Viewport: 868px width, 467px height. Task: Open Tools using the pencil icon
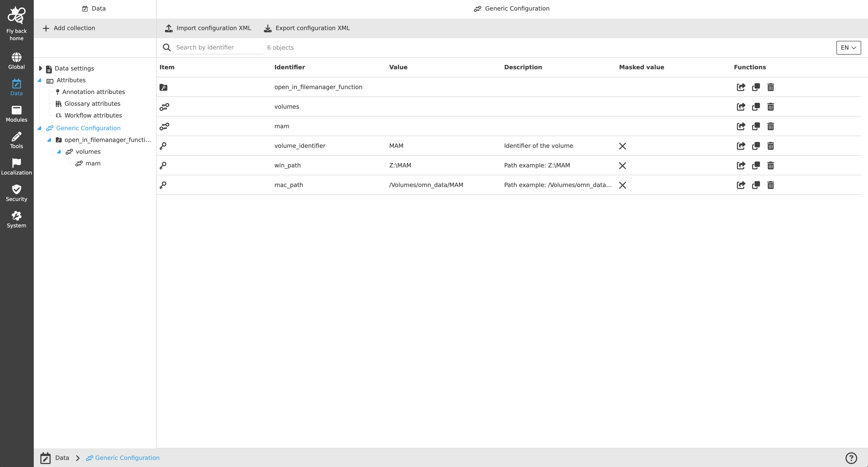16,137
